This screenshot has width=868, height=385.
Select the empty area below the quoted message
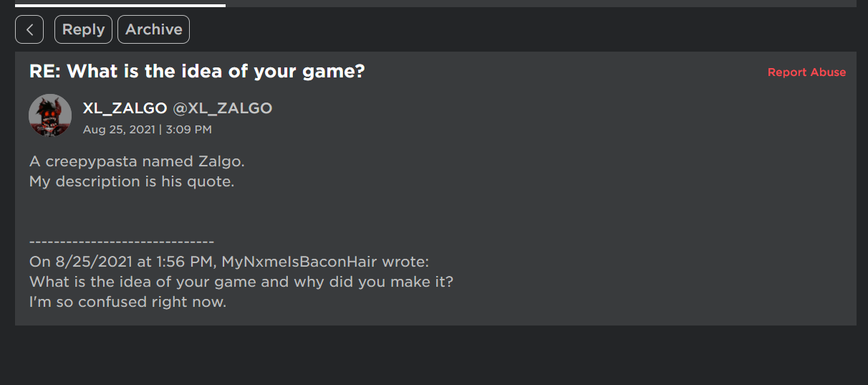click(435, 355)
